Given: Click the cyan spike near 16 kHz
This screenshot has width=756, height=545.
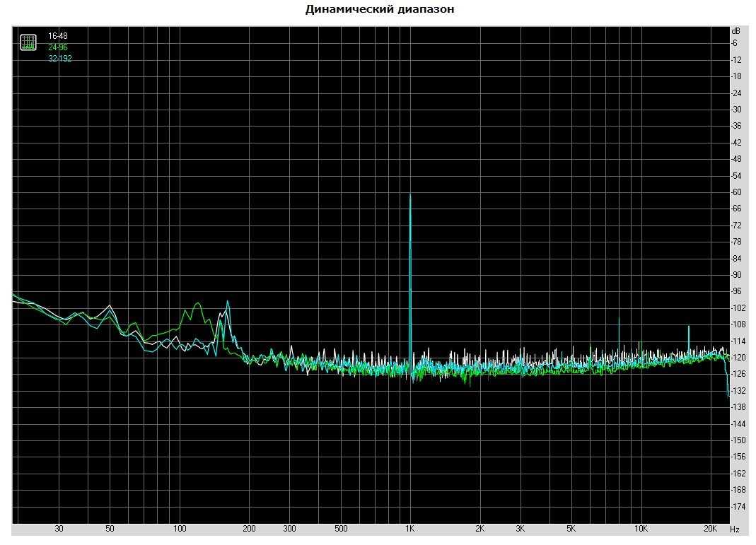Looking at the screenshot, I should click(688, 327).
